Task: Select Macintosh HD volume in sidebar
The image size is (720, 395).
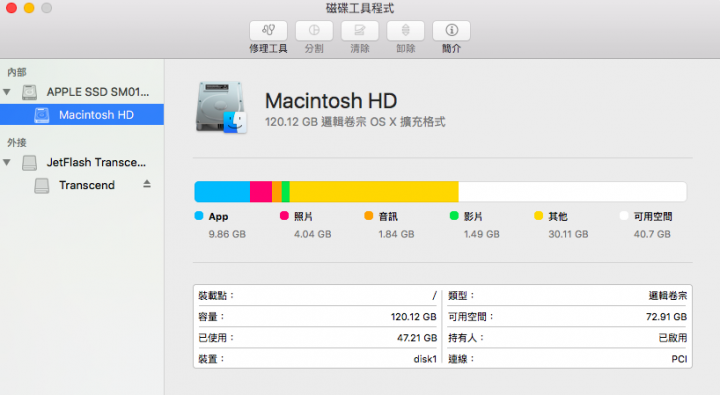Action: (82, 114)
